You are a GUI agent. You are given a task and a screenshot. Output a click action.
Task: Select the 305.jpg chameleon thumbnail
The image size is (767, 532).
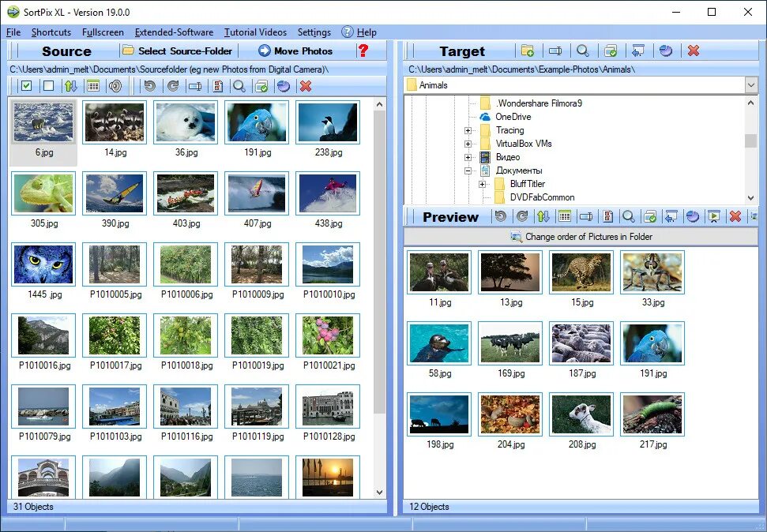43,193
